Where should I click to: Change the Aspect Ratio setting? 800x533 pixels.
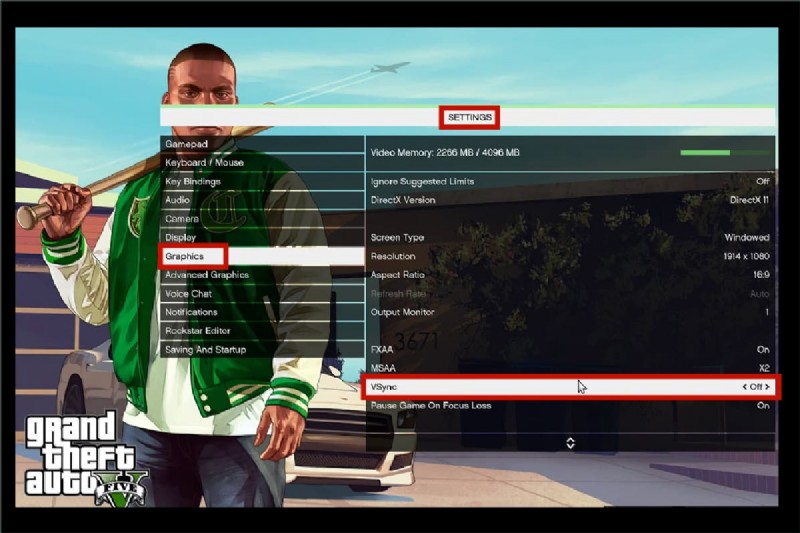(x=570, y=275)
